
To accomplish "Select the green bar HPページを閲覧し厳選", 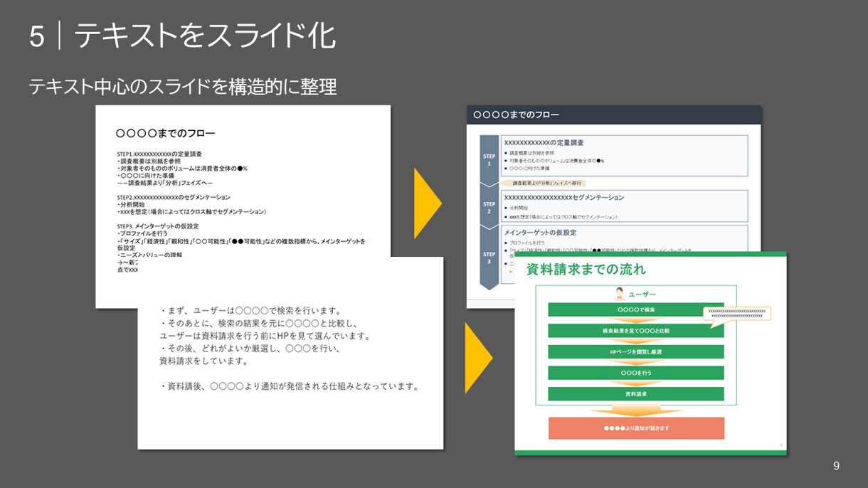I will click(636, 352).
